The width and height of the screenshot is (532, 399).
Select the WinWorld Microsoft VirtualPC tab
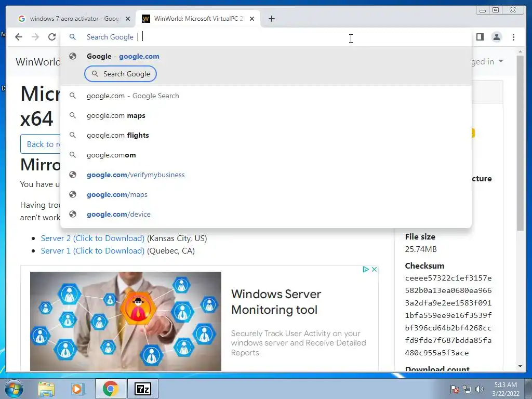(x=198, y=19)
